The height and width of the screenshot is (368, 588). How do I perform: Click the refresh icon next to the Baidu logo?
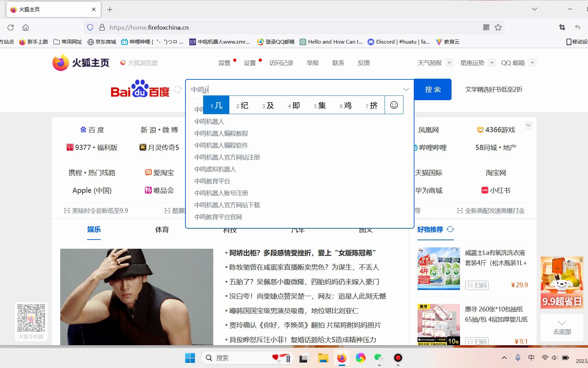(x=177, y=89)
